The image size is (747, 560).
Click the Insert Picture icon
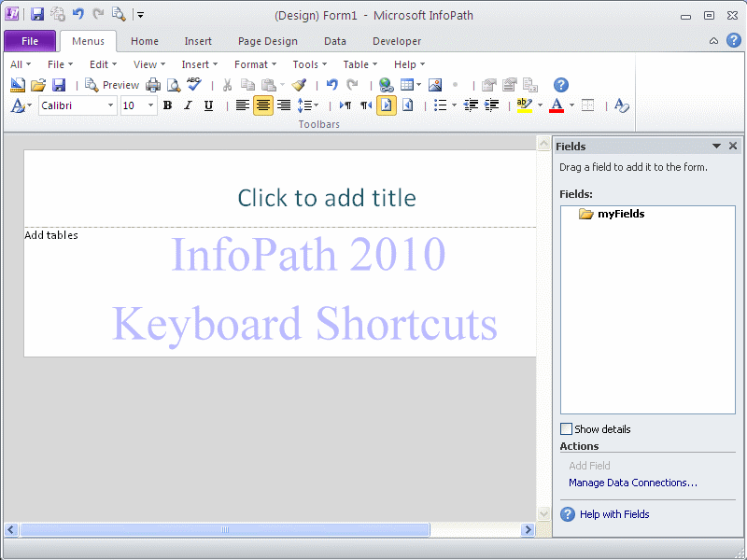pyautogui.click(x=434, y=85)
